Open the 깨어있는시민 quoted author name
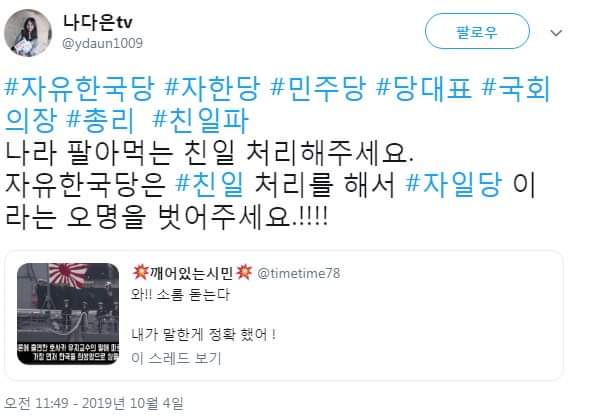 click(192, 273)
